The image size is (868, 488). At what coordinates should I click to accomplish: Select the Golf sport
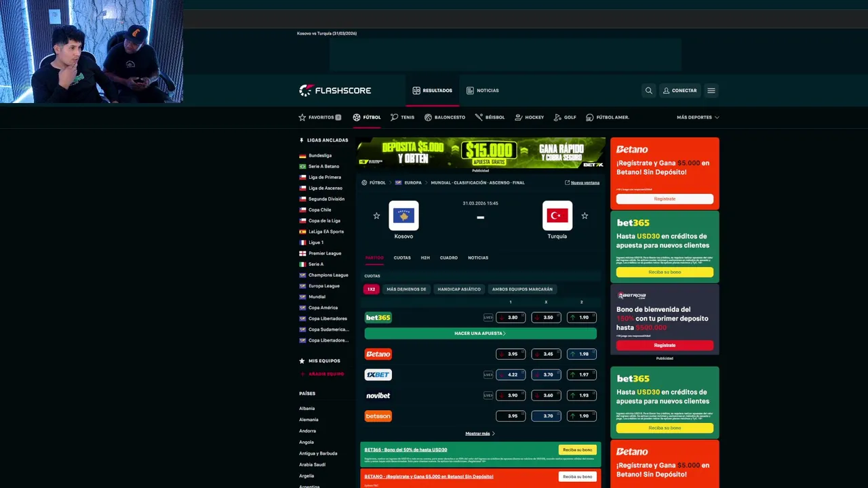click(565, 117)
